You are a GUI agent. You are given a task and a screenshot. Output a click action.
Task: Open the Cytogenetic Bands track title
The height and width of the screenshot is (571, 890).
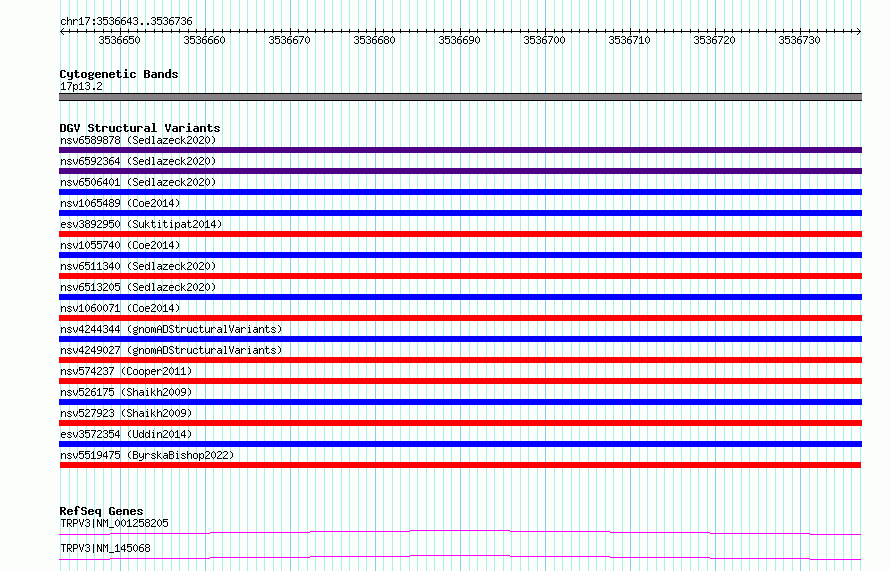coord(119,74)
